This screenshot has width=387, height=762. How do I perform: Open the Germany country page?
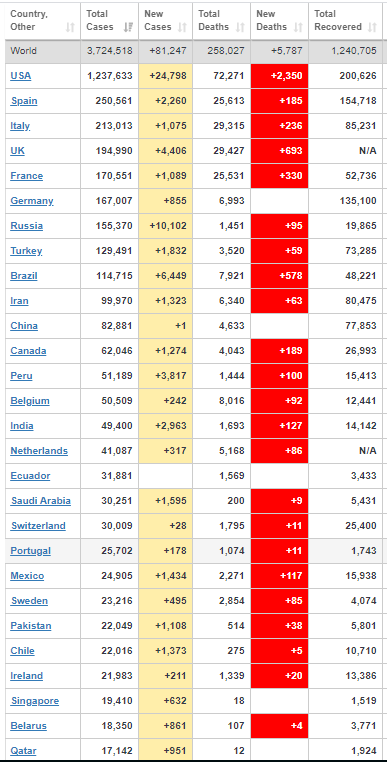pos(32,201)
